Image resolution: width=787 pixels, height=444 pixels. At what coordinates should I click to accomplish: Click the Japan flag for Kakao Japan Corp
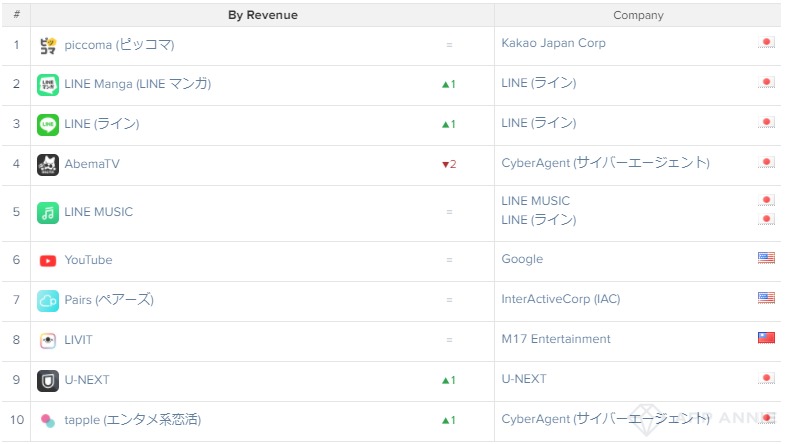coord(766,43)
